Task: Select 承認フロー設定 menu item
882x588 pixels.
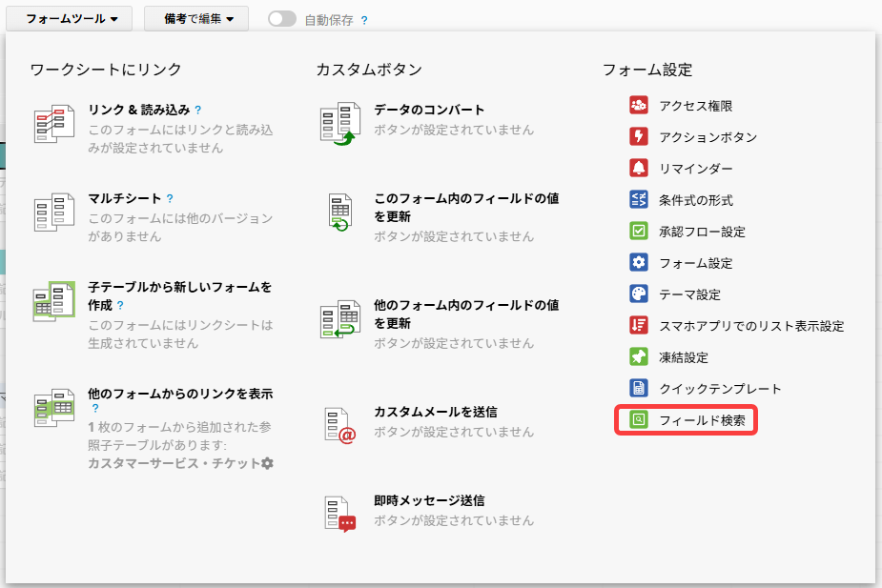Action: [x=702, y=232]
